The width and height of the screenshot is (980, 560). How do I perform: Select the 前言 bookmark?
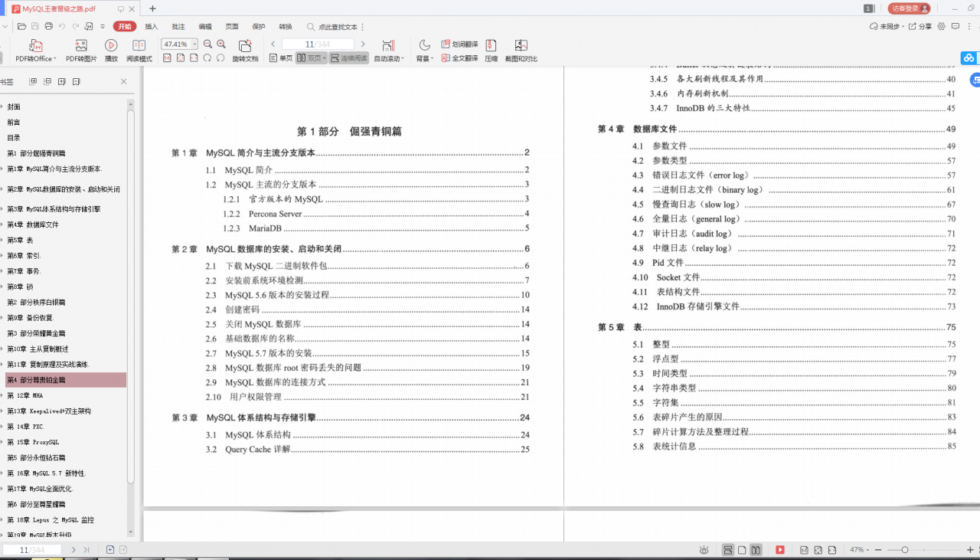point(14,122)
